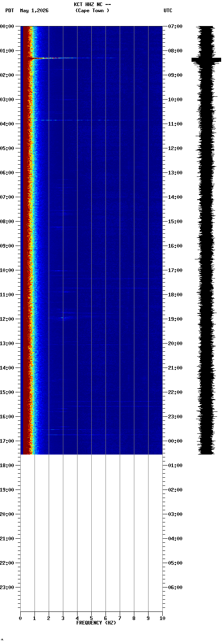The height and width of the screenshot is (644, 224).
Task: Click the large amplitude spike in the seismogram trace
Action: pos(206,60)
